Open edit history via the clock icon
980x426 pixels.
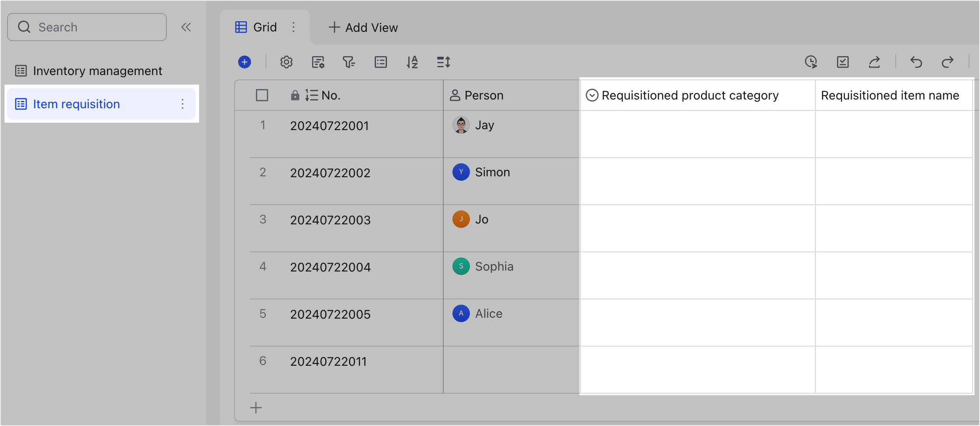point(811,62)
